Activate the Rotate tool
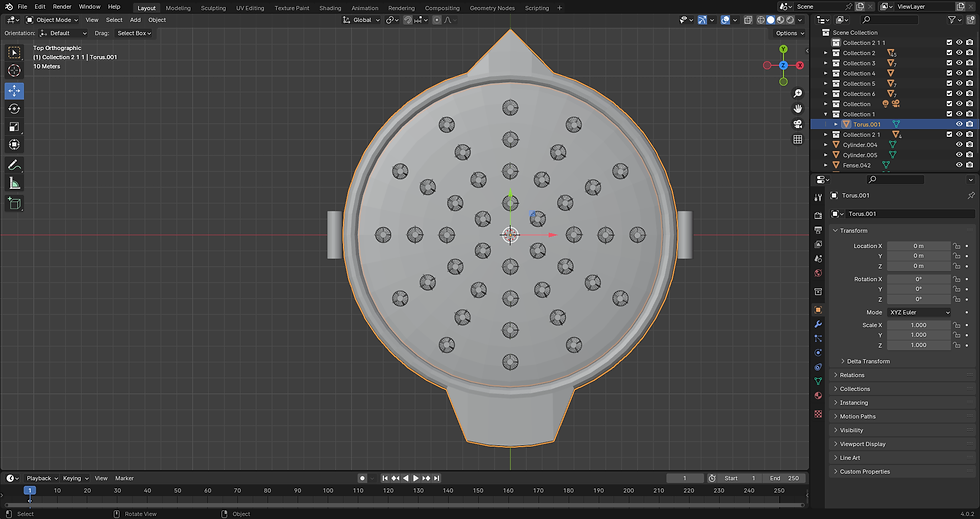980x519 pixels. point(14,108)
